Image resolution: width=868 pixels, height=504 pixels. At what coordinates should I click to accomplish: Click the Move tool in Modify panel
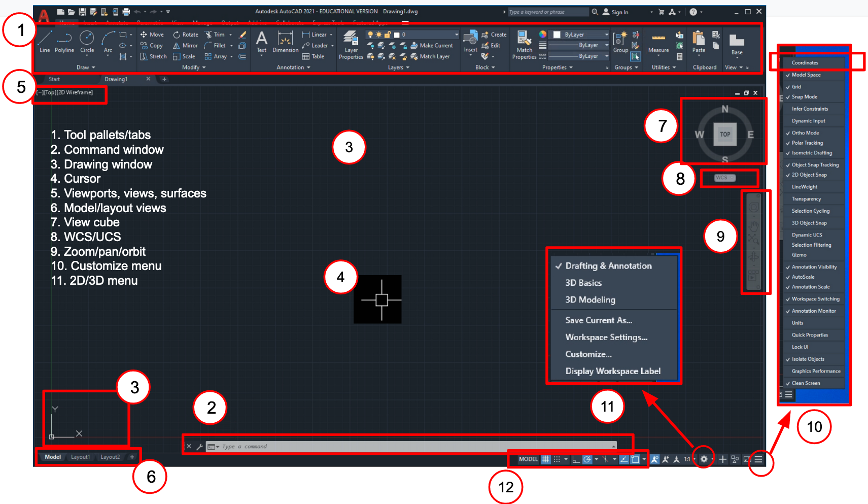coord(152,35)
